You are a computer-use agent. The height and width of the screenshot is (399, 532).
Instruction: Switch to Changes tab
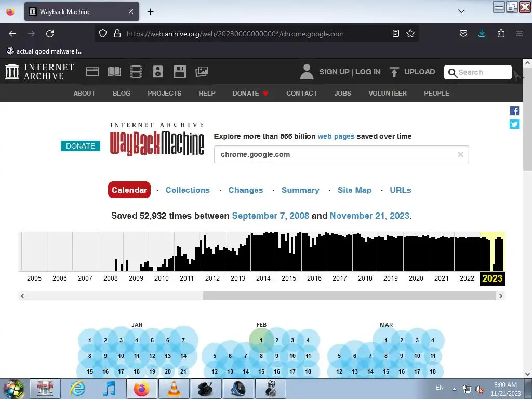[x=246, y=190]
